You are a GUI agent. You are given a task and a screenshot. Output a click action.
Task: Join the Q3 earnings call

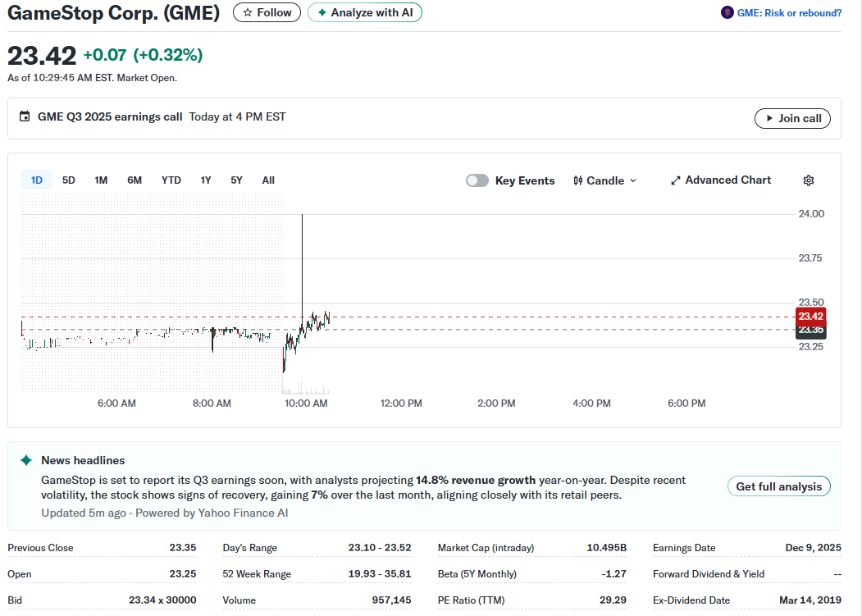pos(792,118)
